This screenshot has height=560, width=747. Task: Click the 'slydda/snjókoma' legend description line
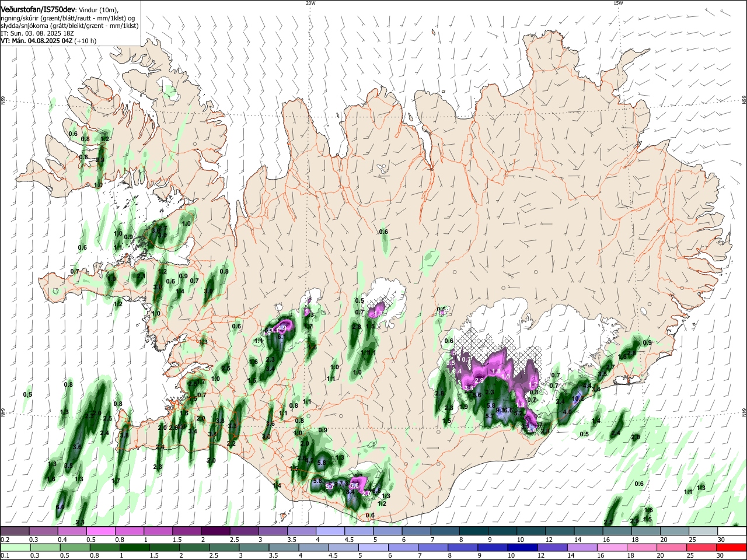(x=70, y=26)
